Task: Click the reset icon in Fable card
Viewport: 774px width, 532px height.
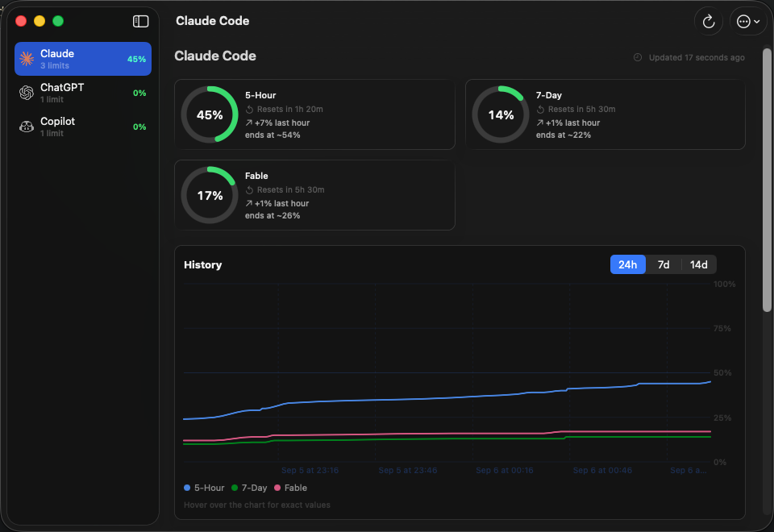Action: point(249,190)
